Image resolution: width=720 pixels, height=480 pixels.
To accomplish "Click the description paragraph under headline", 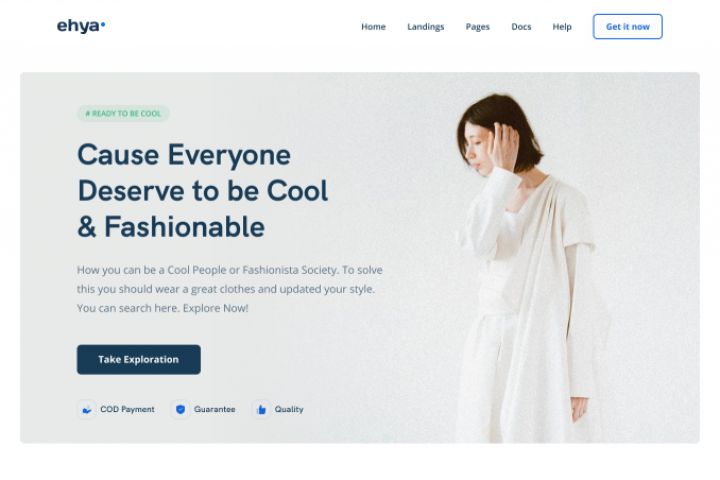I will [230, 289].
